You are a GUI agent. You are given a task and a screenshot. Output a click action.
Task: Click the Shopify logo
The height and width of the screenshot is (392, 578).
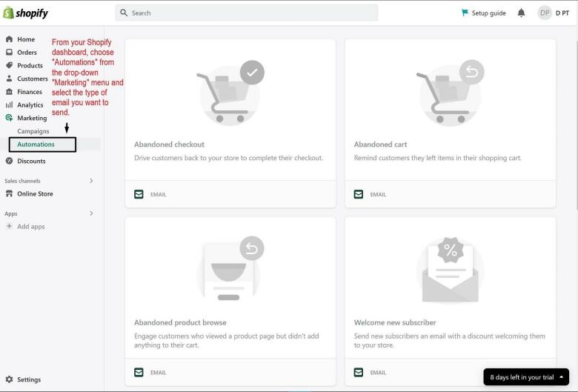point(25,13)
